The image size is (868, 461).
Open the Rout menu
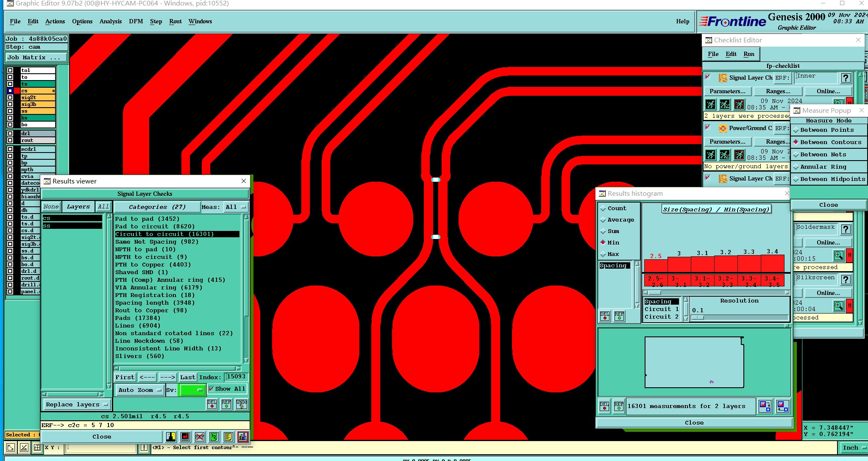pos(175,22)
